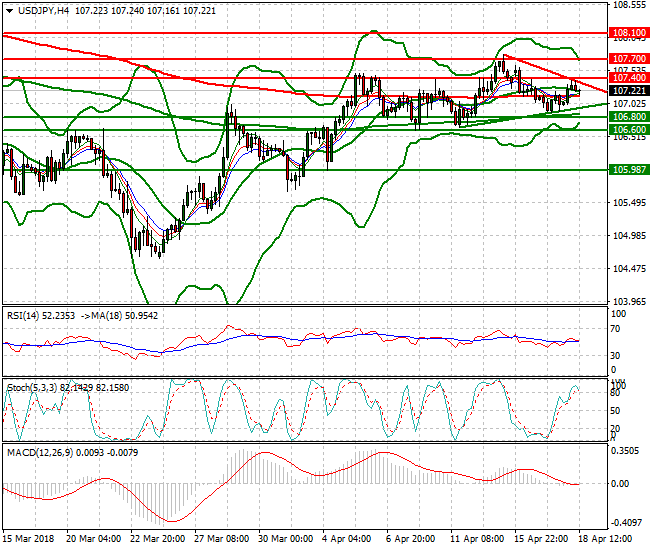Click the -0.4097 MACD scale value
The image size is (650, 550).
[x=625, y=523]
